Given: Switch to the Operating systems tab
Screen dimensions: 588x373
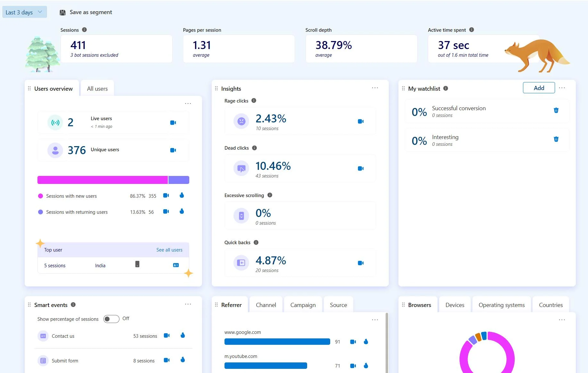Looking at the screenshot, I should click(502, 305).
